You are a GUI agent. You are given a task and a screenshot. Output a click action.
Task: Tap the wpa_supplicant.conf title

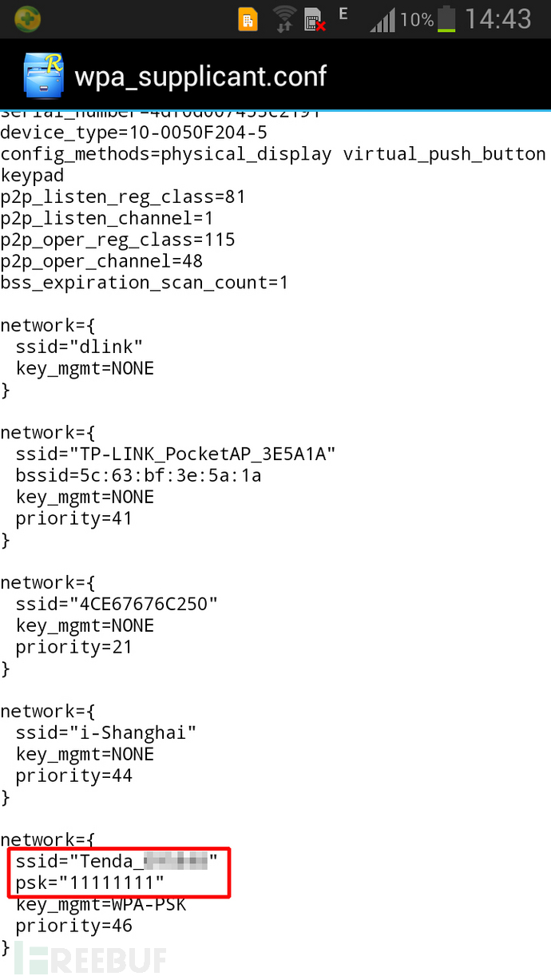coord(200,75)
